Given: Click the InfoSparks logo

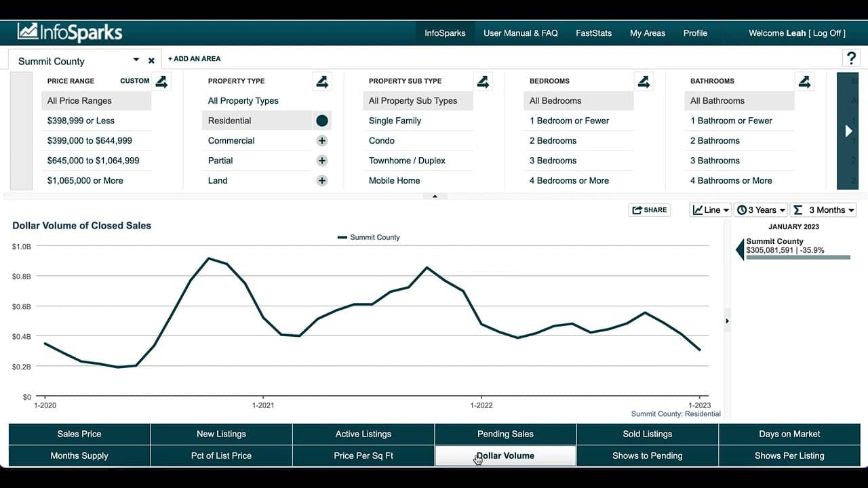Looking at the screenshot, I should point(70,32).
